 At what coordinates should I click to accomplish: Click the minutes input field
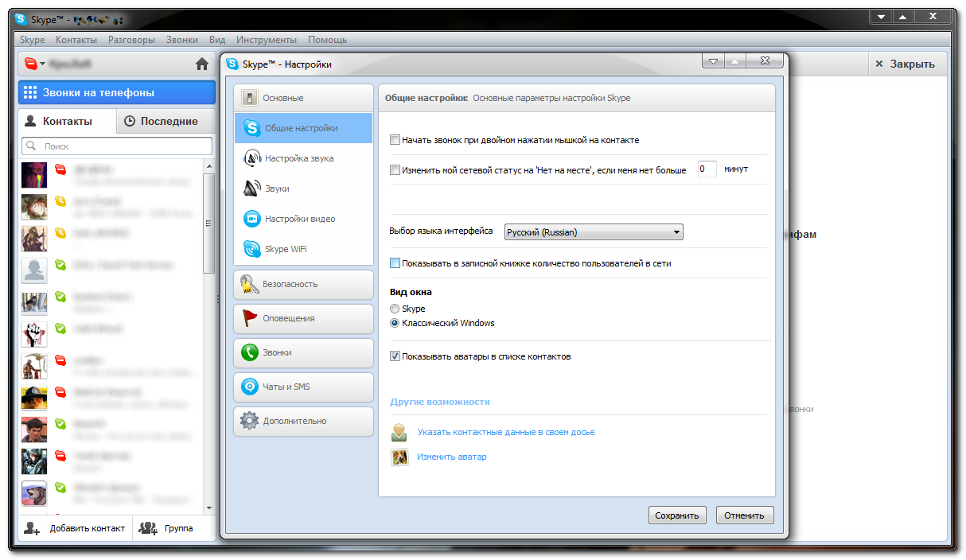[x=707, y=169]
